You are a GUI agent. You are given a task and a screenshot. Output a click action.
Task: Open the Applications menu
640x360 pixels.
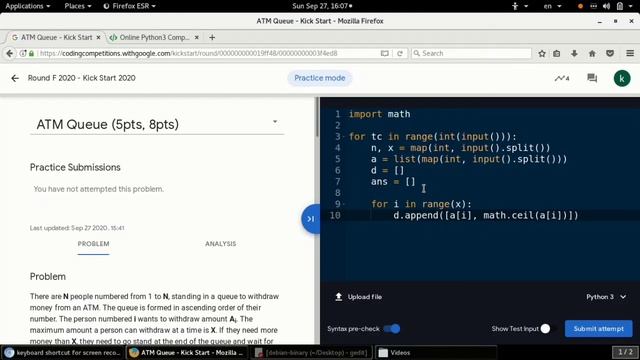[28, 6]
